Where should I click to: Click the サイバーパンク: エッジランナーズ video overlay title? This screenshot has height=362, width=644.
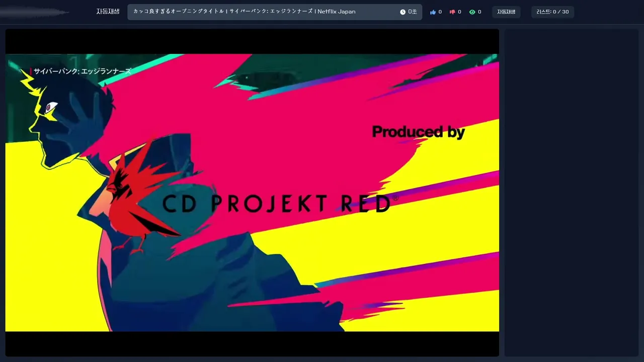[83, 71]
